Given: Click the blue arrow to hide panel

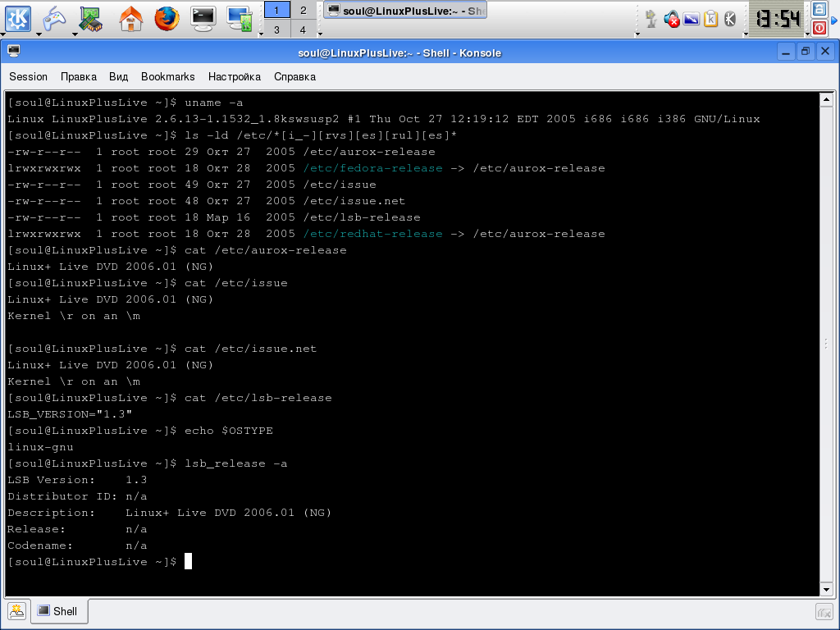Looking at the screenshot, I should [834, 20].
